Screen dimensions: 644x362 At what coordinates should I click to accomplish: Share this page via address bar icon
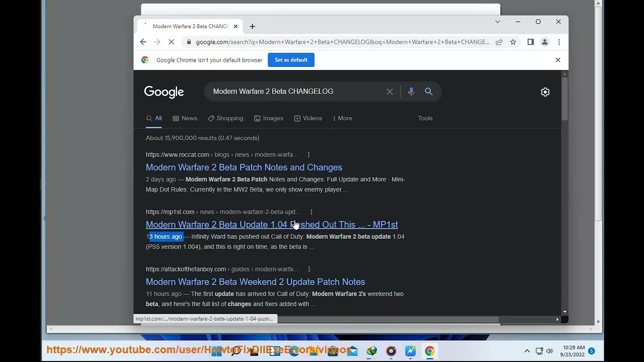click(x=499, y=42)
